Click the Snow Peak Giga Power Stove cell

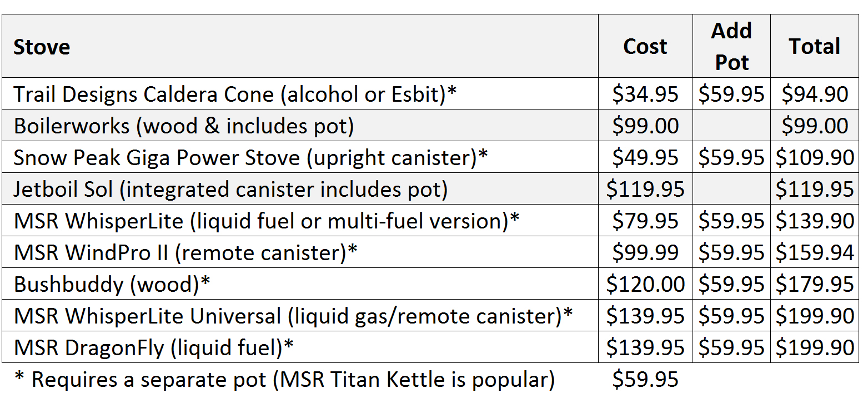point(250,158)
